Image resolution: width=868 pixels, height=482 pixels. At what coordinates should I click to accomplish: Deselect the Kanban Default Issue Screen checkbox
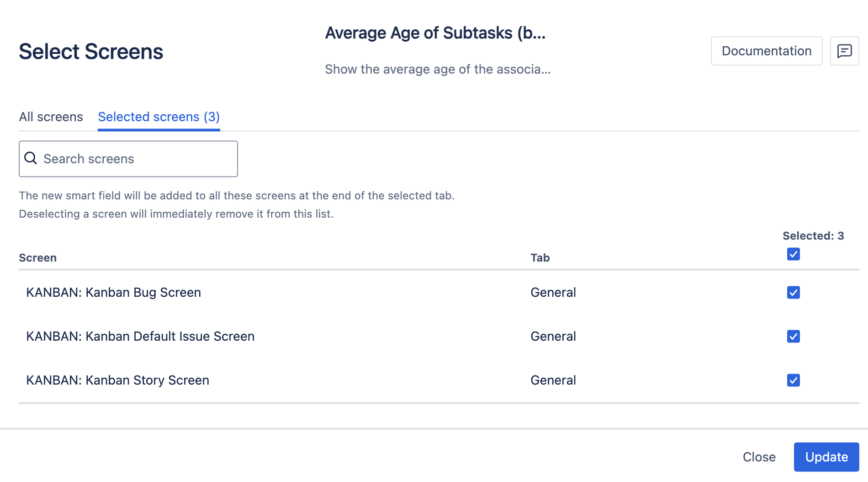[793, 337]
